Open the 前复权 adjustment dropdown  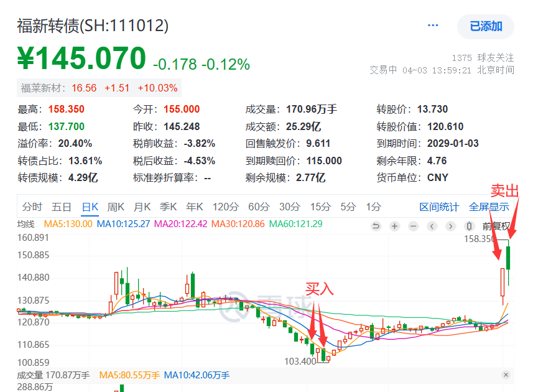[x=496, y=226]
